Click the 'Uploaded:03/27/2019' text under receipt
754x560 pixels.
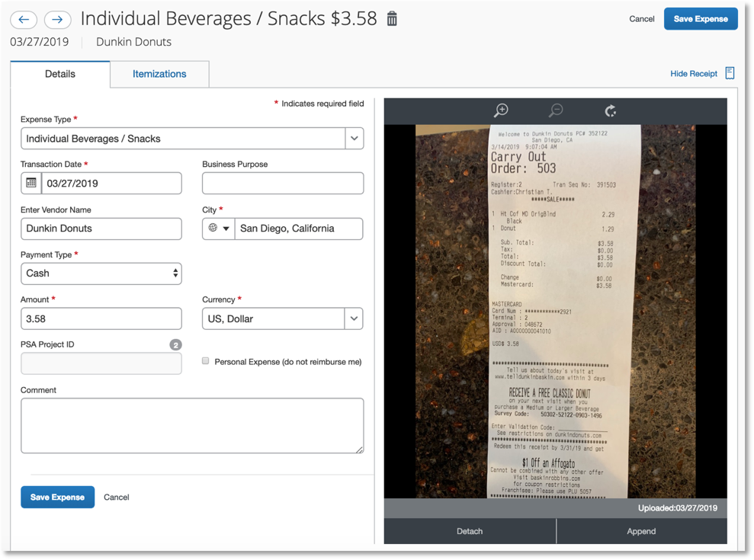point(678,508)
